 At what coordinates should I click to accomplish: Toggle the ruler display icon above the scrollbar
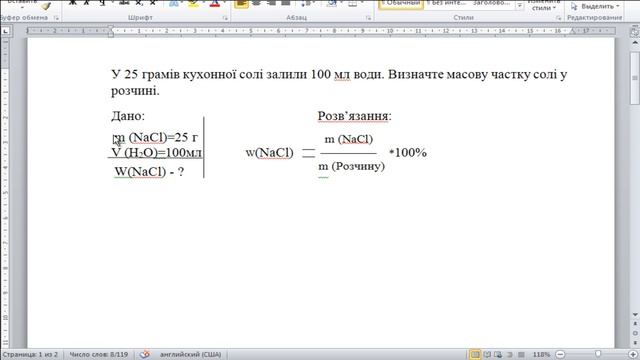635,31
